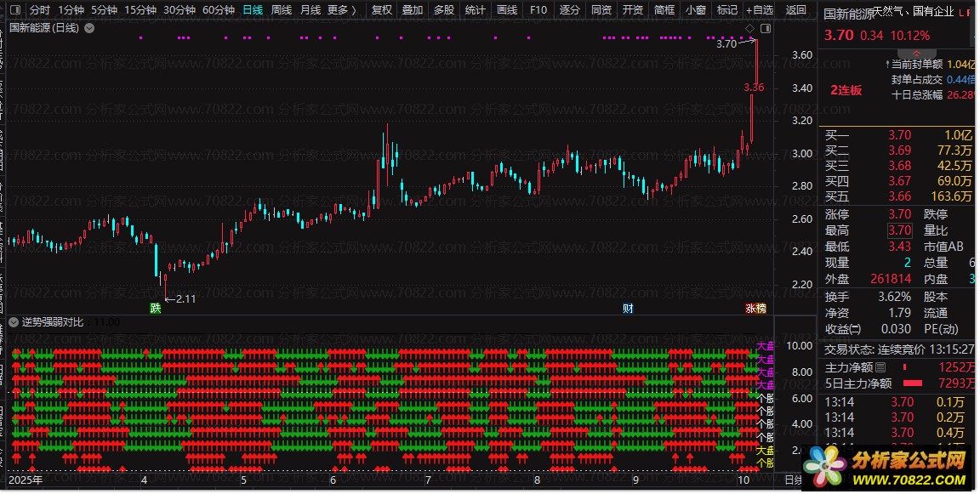Switch to the 1分钟 chart period
Viewport: 980px width, 494px height.
(71, 10)
